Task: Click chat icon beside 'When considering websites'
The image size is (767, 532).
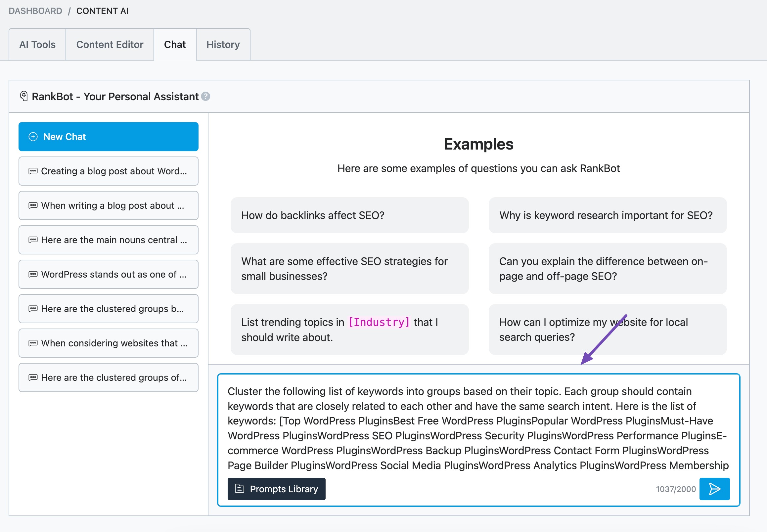Action: (x=33, y=343)
